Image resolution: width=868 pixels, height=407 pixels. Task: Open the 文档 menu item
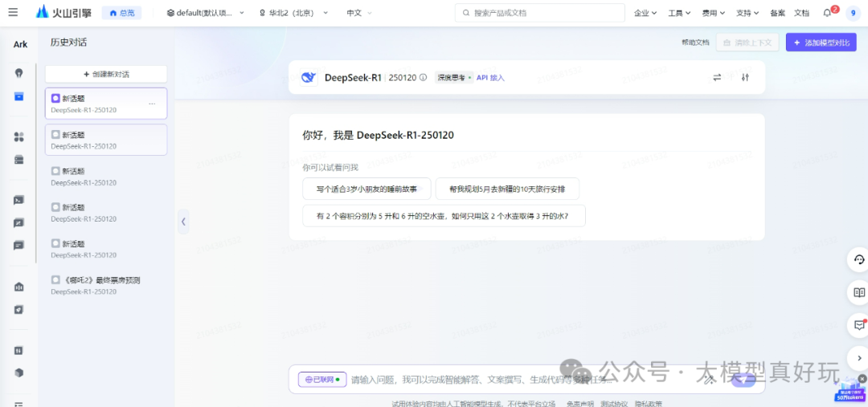coord(801,13)
